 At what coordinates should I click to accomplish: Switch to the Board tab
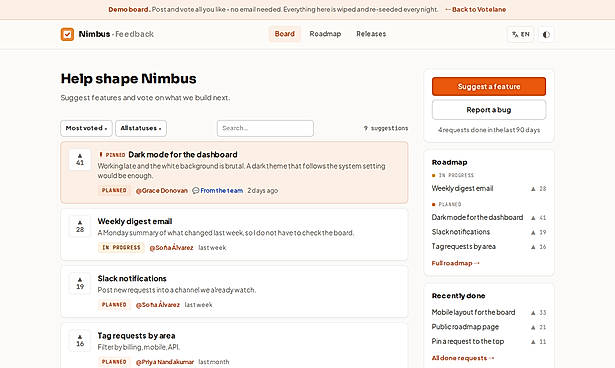[x=284, y=34]
